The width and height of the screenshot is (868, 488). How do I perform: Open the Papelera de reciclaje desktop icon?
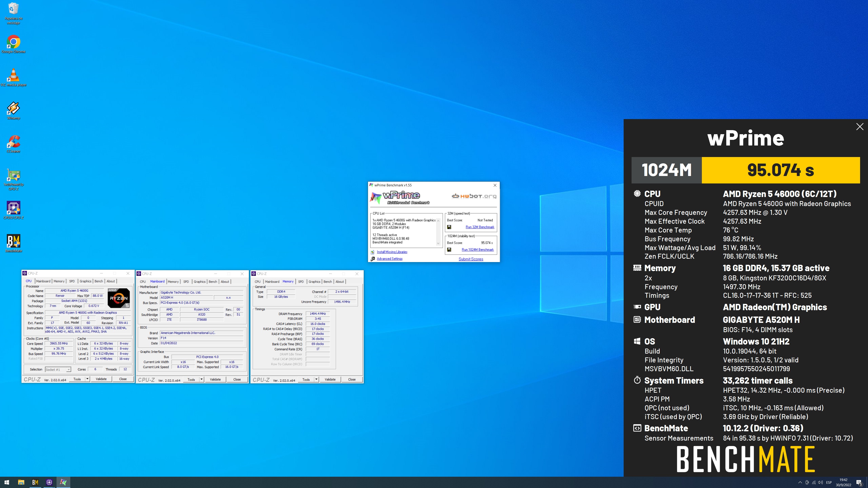click(14, 14)
